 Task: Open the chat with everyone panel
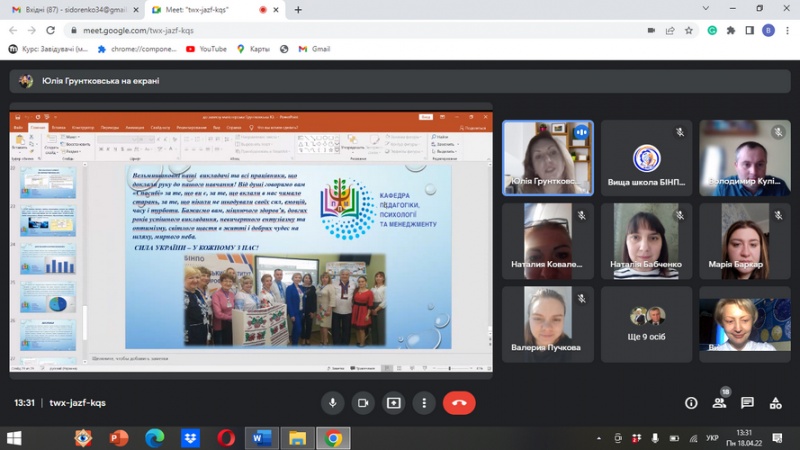pos(747,403)
